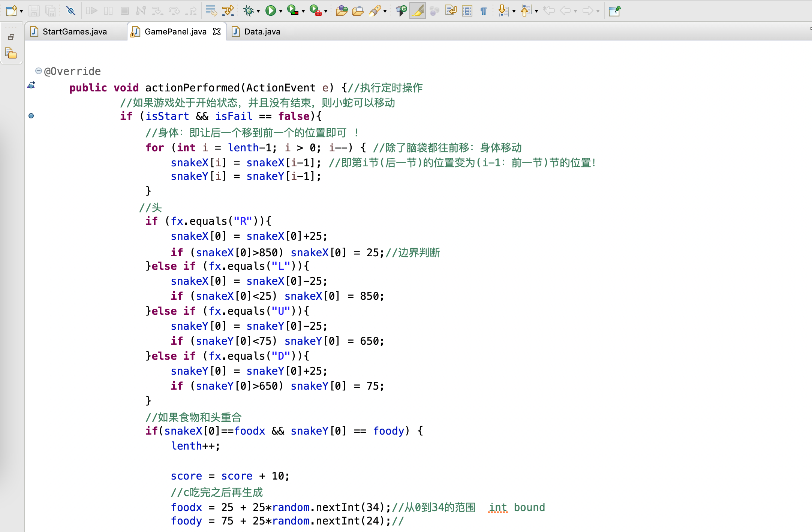The width and height of the screenshot is (812, 532).
Task: Click the Open Type icon
Action: tap(342, 11)
